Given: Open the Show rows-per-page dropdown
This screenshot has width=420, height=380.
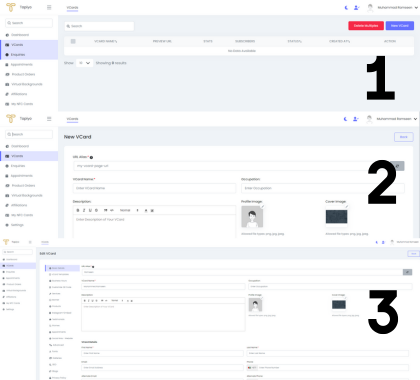Looking at the screenshot, I should coord(84,63).
